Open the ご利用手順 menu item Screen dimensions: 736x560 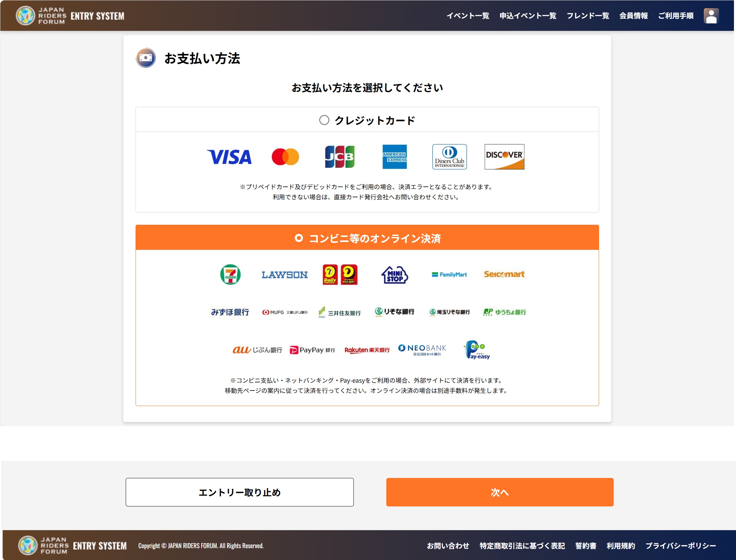(676, 16)
